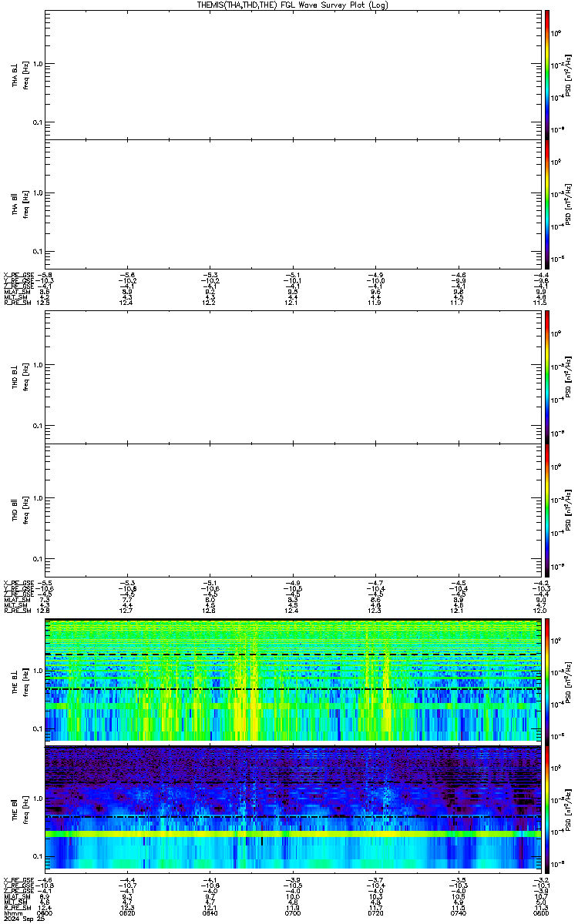Click the THA BII freq [Hz] axis label
The width and height of the screenshot is (578, 924).
pyautogui.click(x=25, y=205)
